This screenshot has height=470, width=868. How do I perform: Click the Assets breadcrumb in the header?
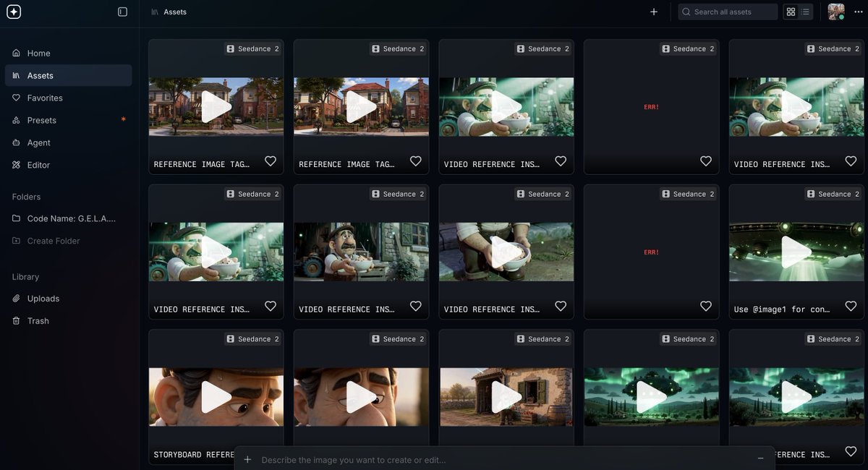[175, 12]
